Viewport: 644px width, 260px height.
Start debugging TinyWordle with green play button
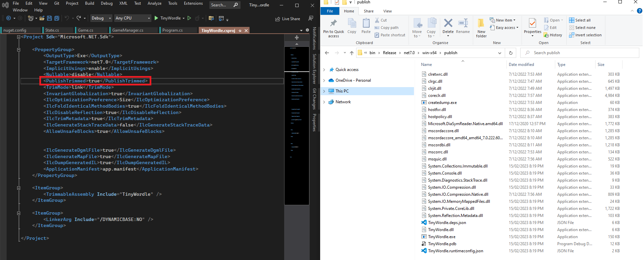coord(156,18)
